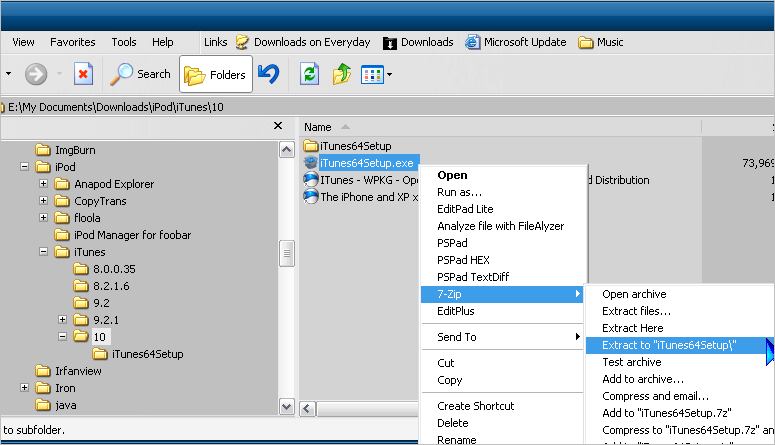Close the Folders tree pane
The height and width of the screenshot is (445, 775).
tap(278, 126)
